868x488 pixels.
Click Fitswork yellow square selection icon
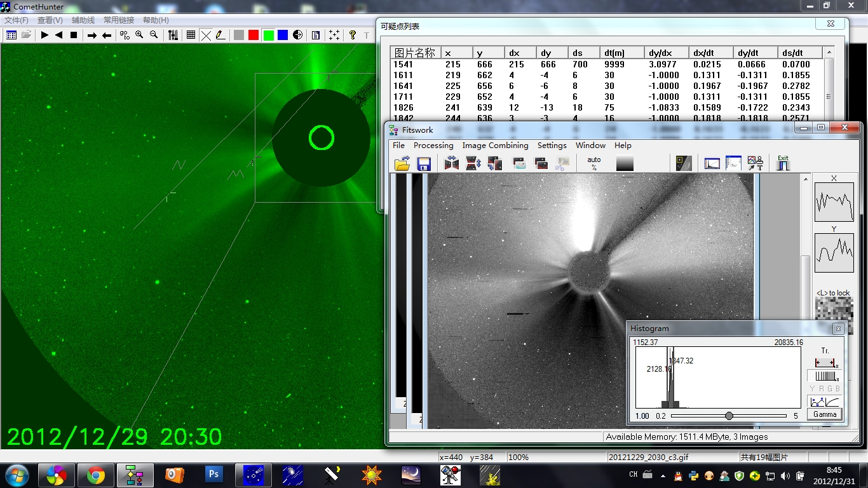[684, 164]
